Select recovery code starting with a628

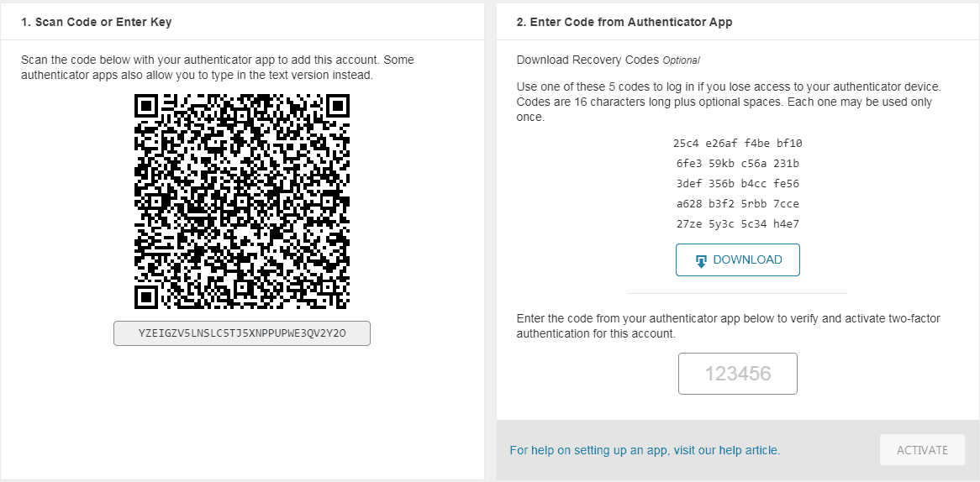[738, 203]
